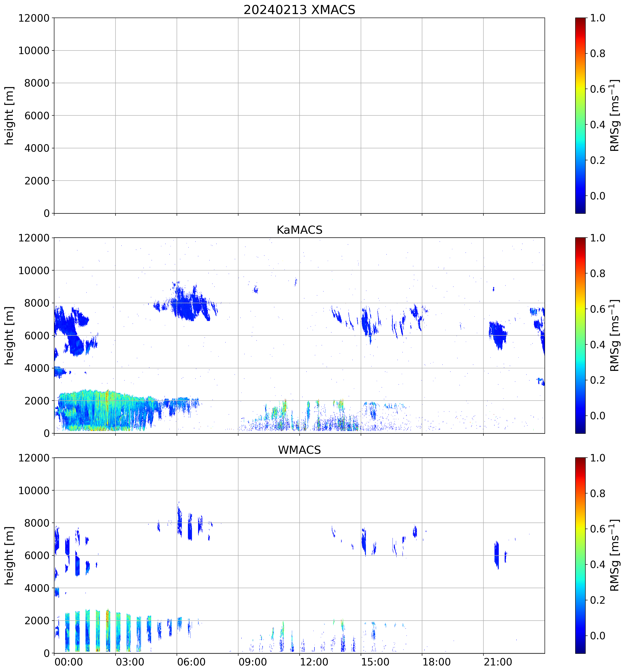Screen dimensions: 626x672
Task: Click the 09:00 time axis label
Action: (x=253, y=662)
